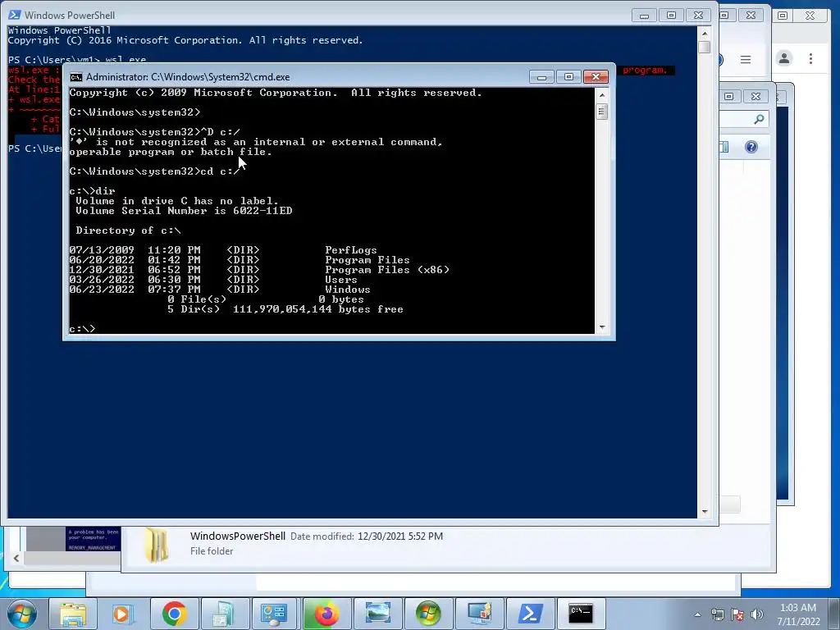Open Windows Explorer from the taskbar
Image resolution: width=840 pixels, height=630 pixels.
pos(73,614)
